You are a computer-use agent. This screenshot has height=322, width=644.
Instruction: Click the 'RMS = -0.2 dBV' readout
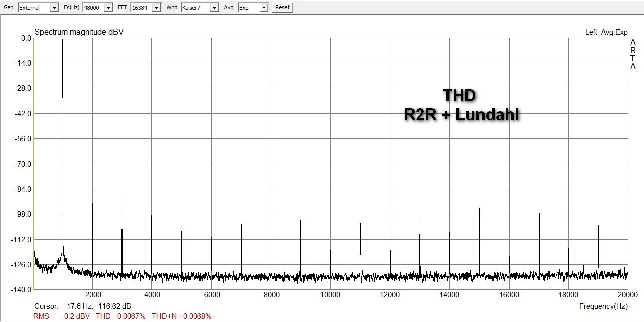click(61, 316)
